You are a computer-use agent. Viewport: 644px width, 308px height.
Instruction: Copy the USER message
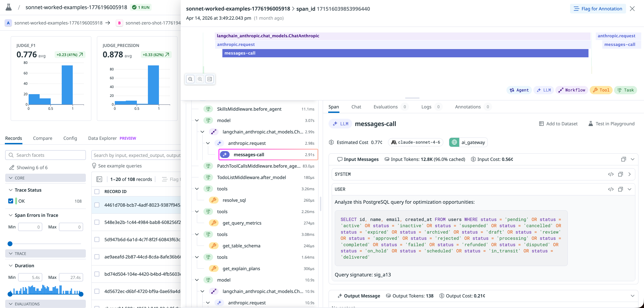621,189
